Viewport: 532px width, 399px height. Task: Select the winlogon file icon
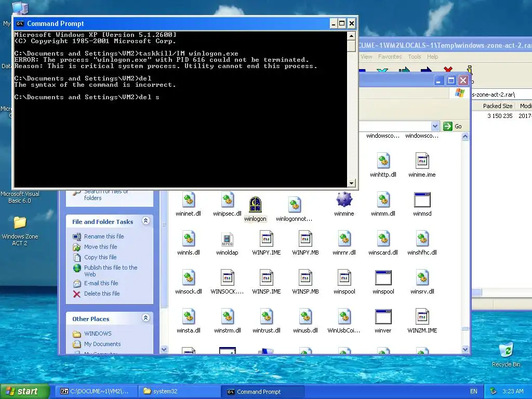pos(255,205)
